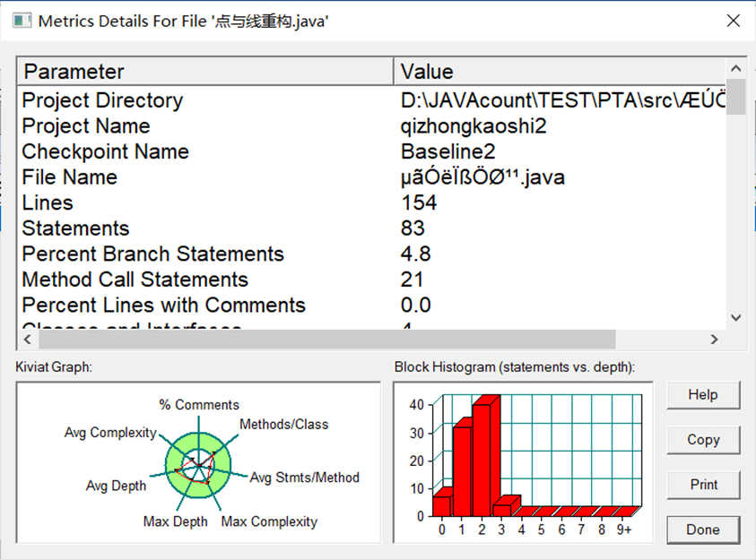
Task: Click the comments percent value 0.0
Action: (x=415, y=305)
